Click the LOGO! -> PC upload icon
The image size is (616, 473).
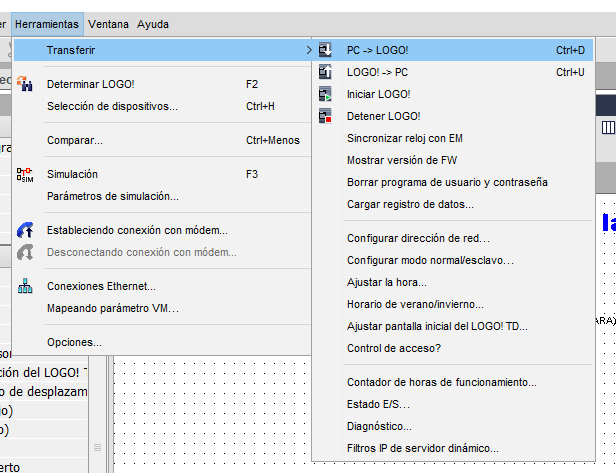325,72
